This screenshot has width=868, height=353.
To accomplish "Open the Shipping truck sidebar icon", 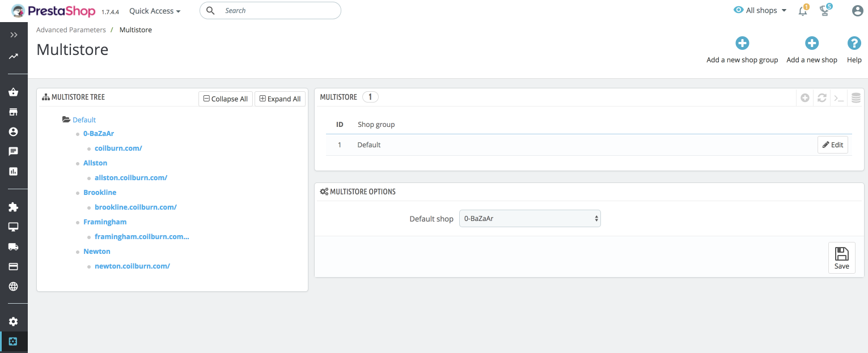I will (x=14, y=246).
